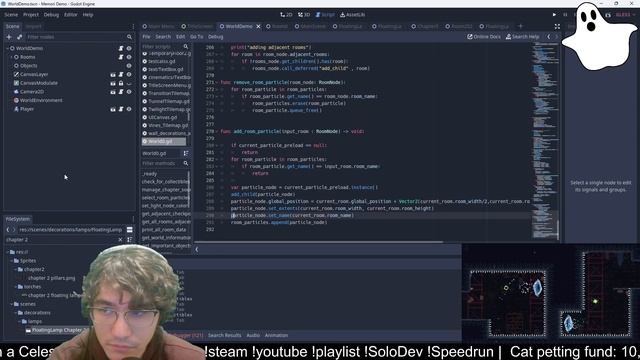Collapse the Sprites folder
This screenshot has width=640, height=360.
[x=11, y=260]
